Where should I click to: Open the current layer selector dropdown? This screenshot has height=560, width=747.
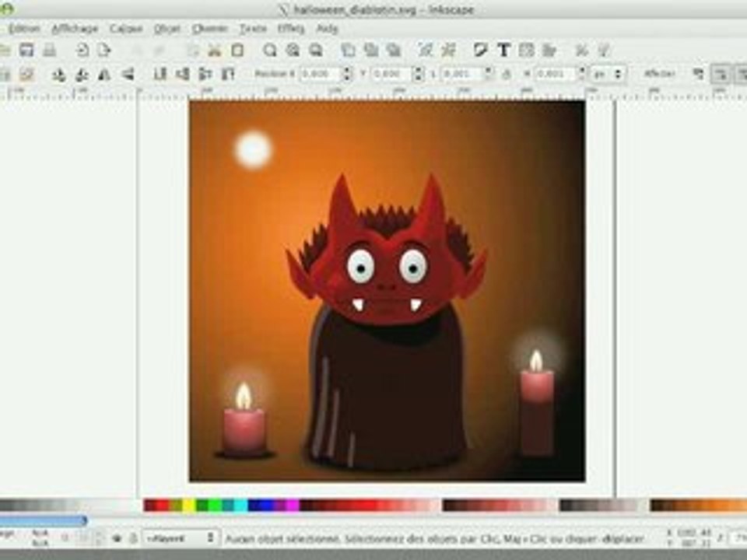181,538
